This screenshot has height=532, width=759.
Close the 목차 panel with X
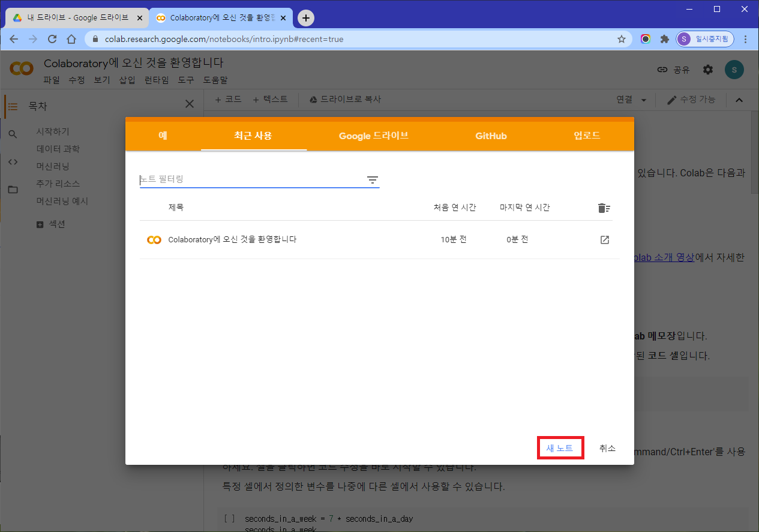point(190,104)
